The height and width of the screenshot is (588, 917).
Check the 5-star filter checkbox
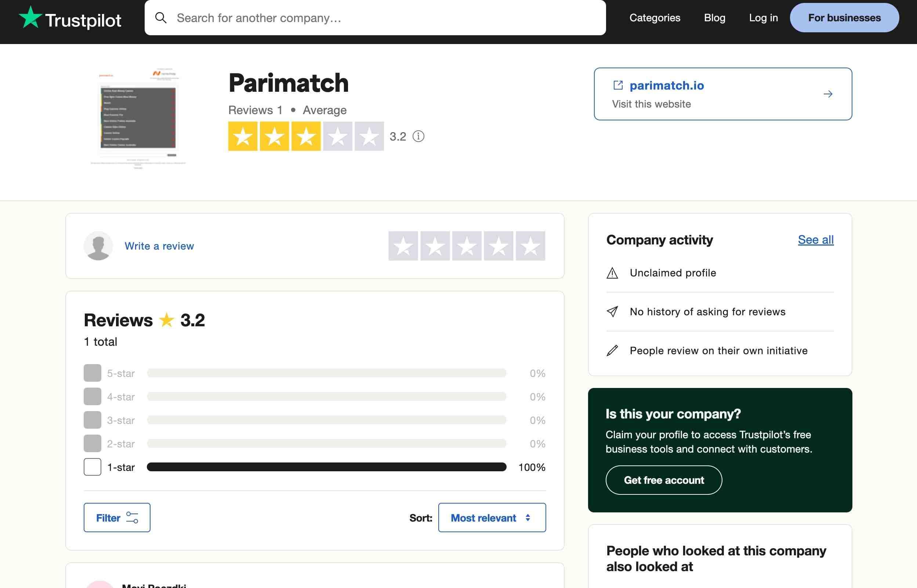(x=93, y=373)
